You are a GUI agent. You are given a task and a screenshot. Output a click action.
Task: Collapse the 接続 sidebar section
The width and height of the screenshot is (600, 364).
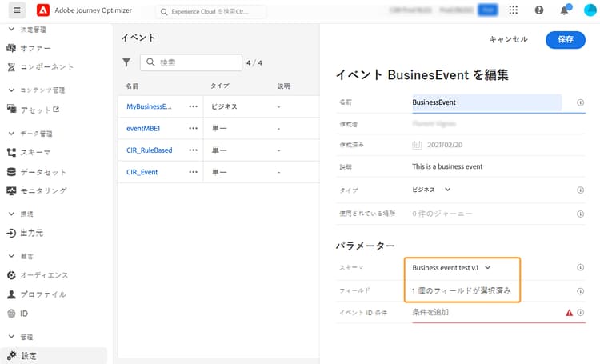pos(11,214)
